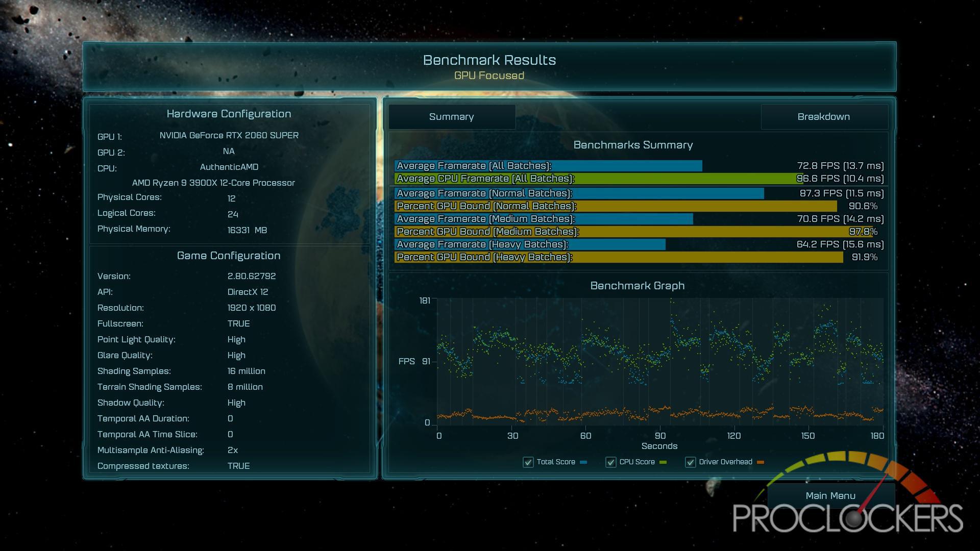The width and height of the screenshot is (980, 551).
Task: Toggle the CPU Score checkbox
Action: pyautogui.click(x=611, y=462)
